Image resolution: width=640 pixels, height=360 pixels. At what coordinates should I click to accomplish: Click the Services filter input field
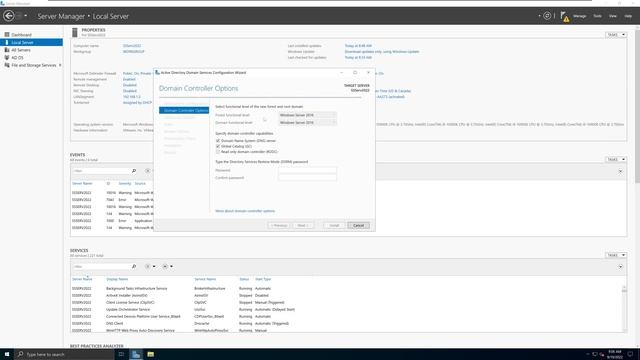tap(101, 267)
